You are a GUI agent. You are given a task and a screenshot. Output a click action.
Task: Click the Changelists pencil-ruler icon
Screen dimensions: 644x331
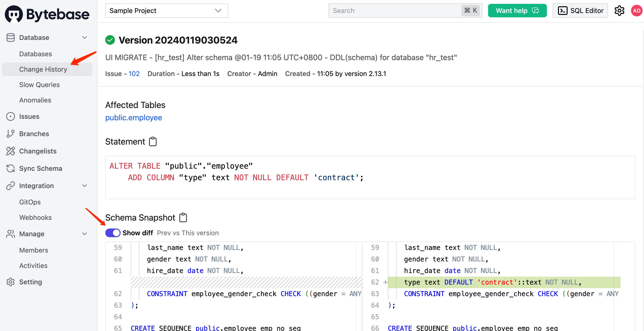point(11,151)
